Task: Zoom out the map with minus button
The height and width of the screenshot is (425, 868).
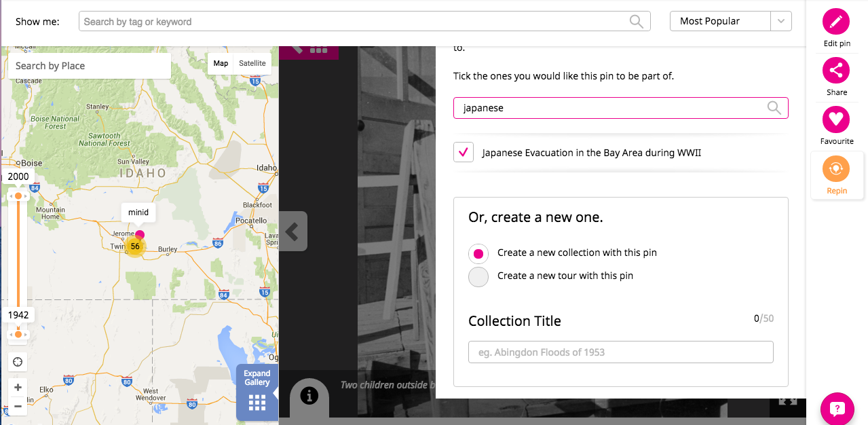Action: click(18, 406)
